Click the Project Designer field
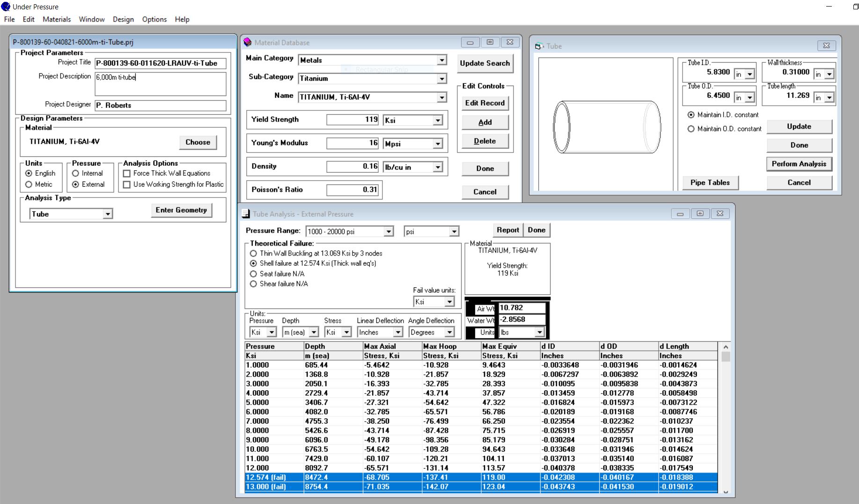Screen dimensions: 859x504 161,105
